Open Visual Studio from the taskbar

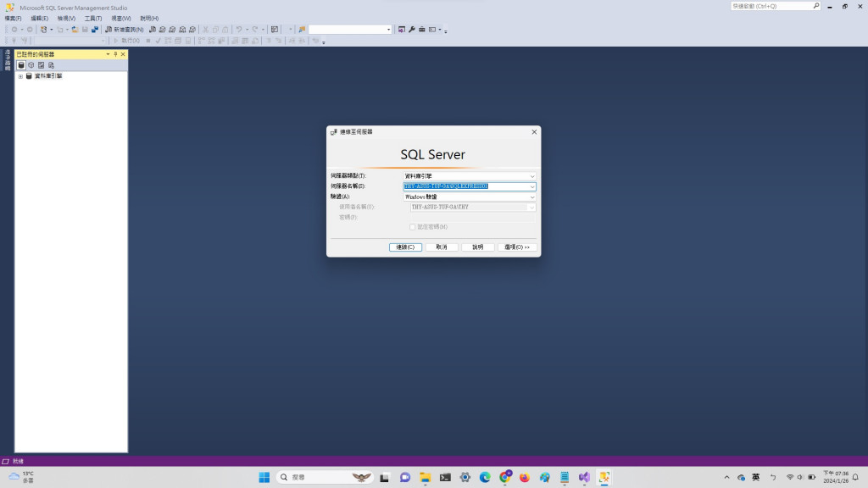(584, 477)
